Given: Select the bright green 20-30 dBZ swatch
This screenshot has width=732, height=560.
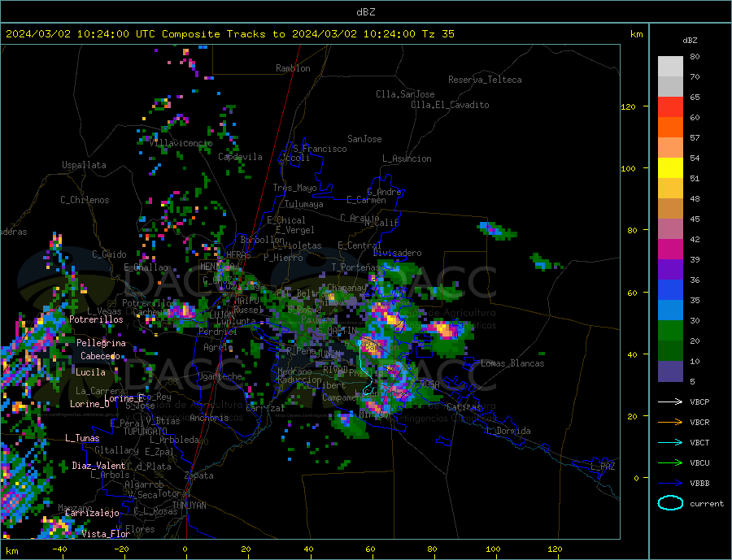Looking at the screenshot, I should pos(670,331).
